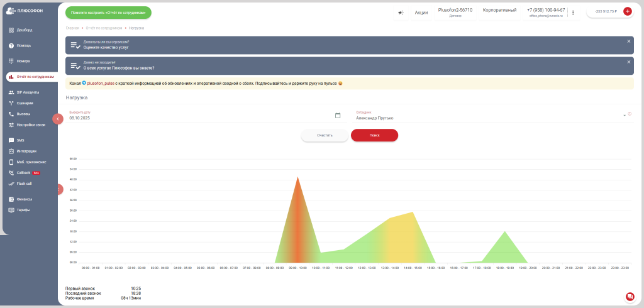Image resolution: width=644 pixels, height=308 pixels.
Task: Open the calendar date picker icon
Action: 338,116
